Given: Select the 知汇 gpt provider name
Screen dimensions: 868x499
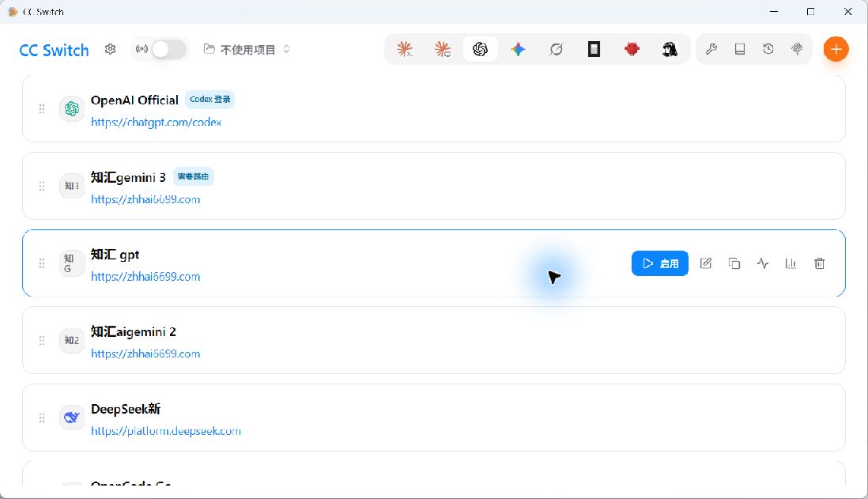Looking at the screenshot, I should (115, 255).
